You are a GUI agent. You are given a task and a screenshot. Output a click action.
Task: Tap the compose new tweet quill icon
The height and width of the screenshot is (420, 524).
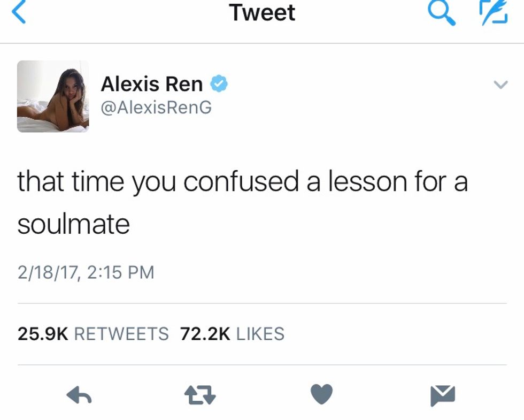[x=494, y=13]
